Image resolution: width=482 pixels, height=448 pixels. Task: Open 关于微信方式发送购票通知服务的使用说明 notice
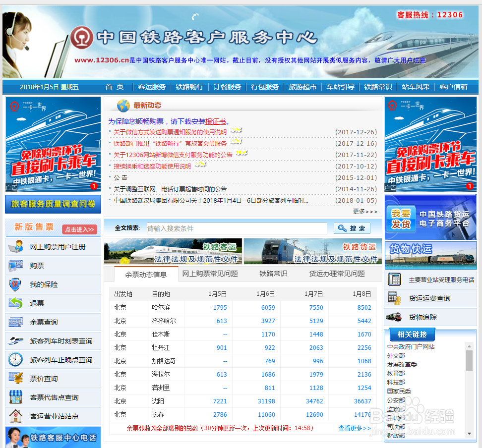pyautogui.click(x=170, y=132)
